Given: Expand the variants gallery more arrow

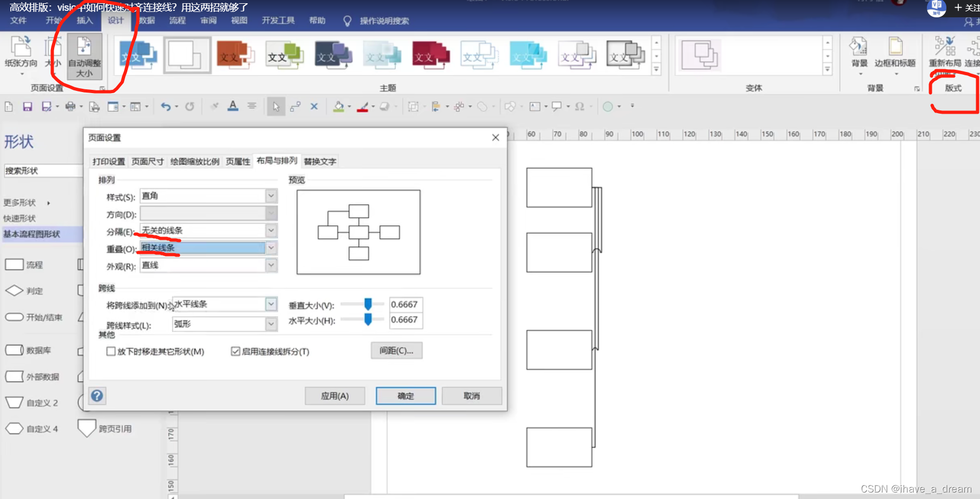Looking at the screenshot, I should point(827,69).
